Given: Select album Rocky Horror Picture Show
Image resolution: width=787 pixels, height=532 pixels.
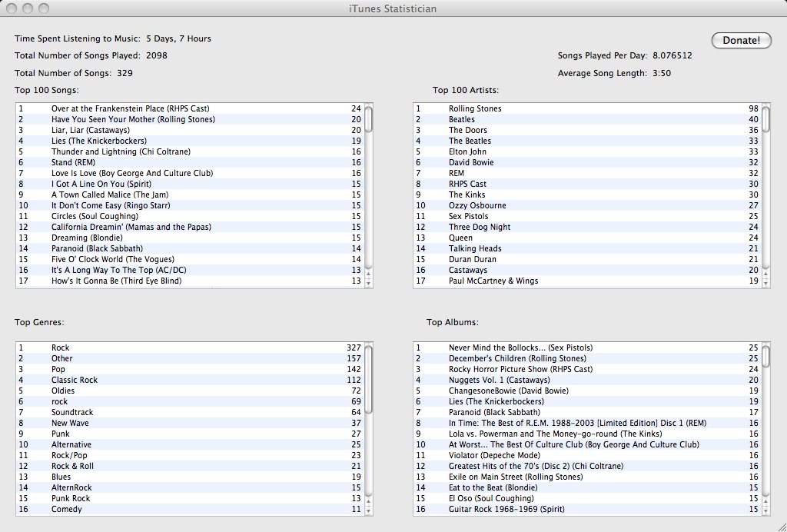Looking at the screenshot, I should (588, 369).
